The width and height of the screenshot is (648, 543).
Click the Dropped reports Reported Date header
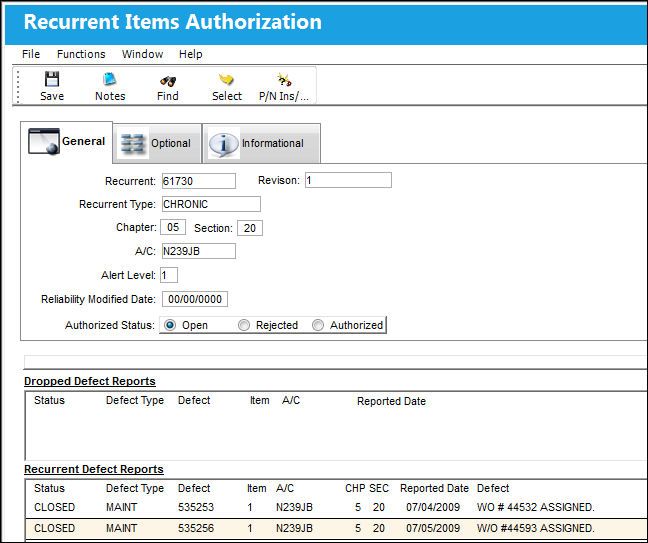pos(391,401)
